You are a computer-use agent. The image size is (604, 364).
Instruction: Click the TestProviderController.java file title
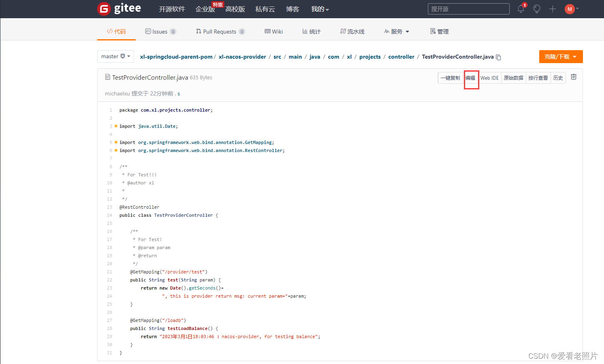pos(150,77)
